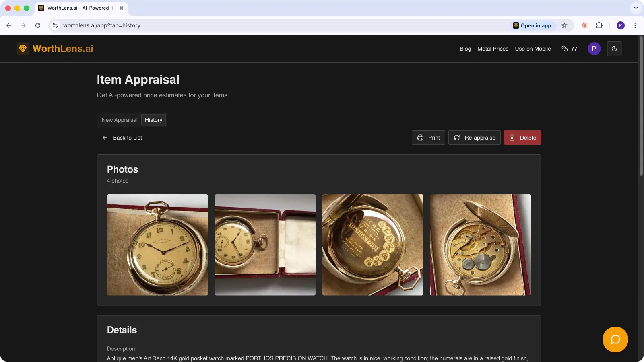
Task: Close the WorthLens.ai browser tab
Action: tap(122, 8)
